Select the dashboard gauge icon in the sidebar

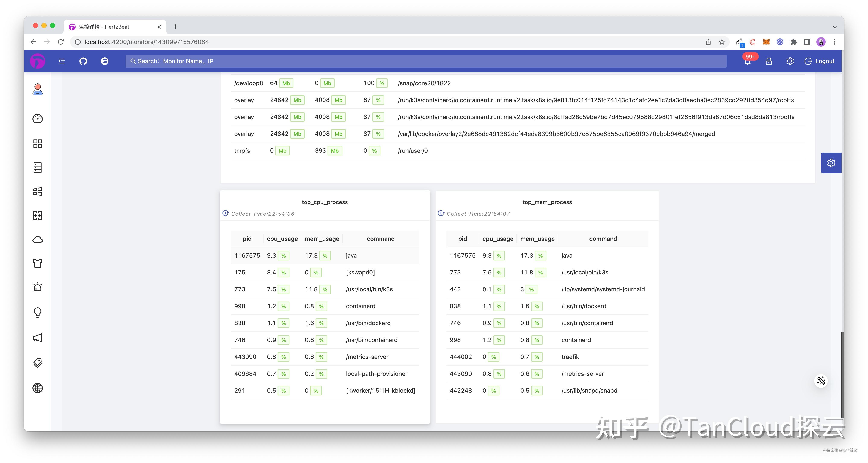[x=37, y=119]
